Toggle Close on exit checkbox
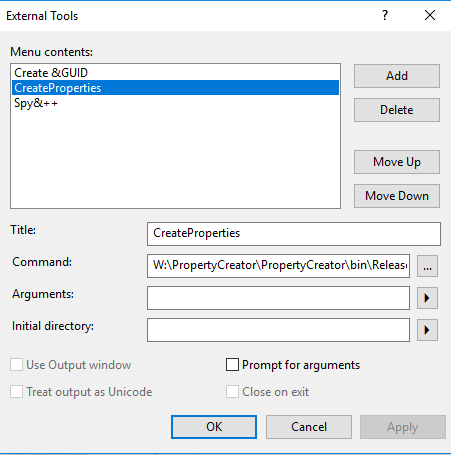451x455 pixels. pos(232,392)
